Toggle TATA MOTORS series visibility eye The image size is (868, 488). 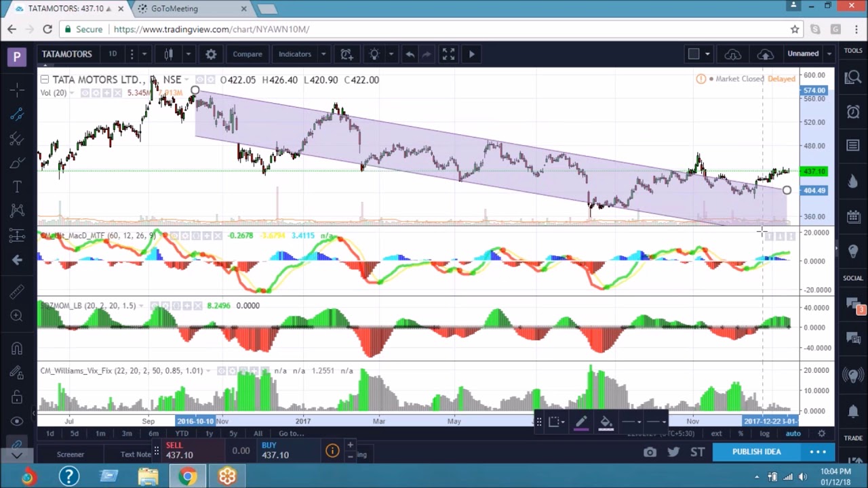(201, 80)
